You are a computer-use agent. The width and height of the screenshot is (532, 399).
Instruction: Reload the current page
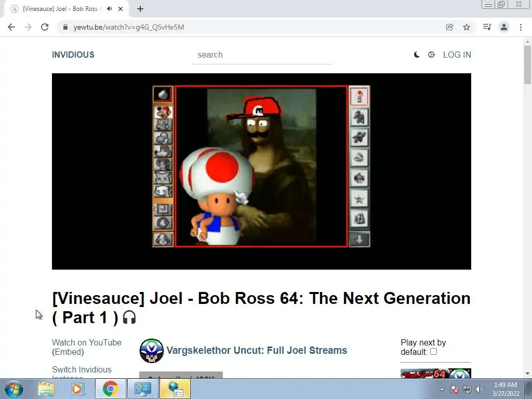tap(45, 27)
